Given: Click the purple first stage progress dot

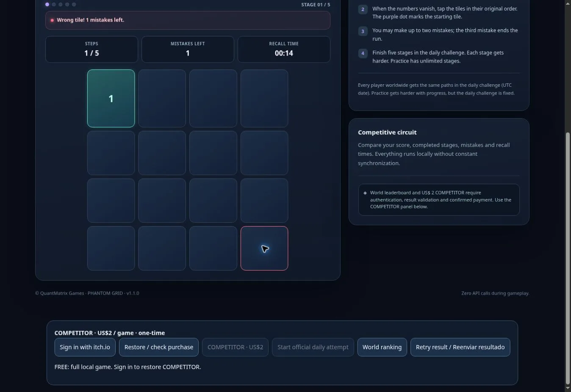Looking at the screenshot, I should click(x=47, y=5).
